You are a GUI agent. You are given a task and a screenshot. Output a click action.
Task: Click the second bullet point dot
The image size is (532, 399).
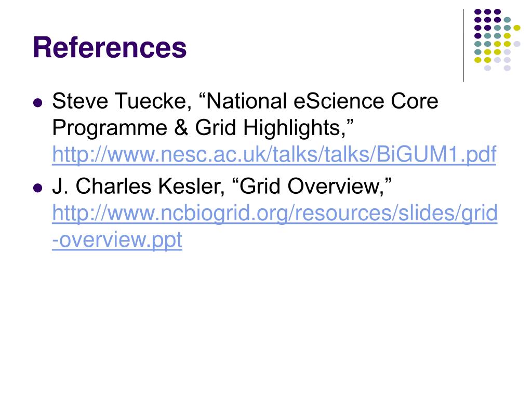38,188
